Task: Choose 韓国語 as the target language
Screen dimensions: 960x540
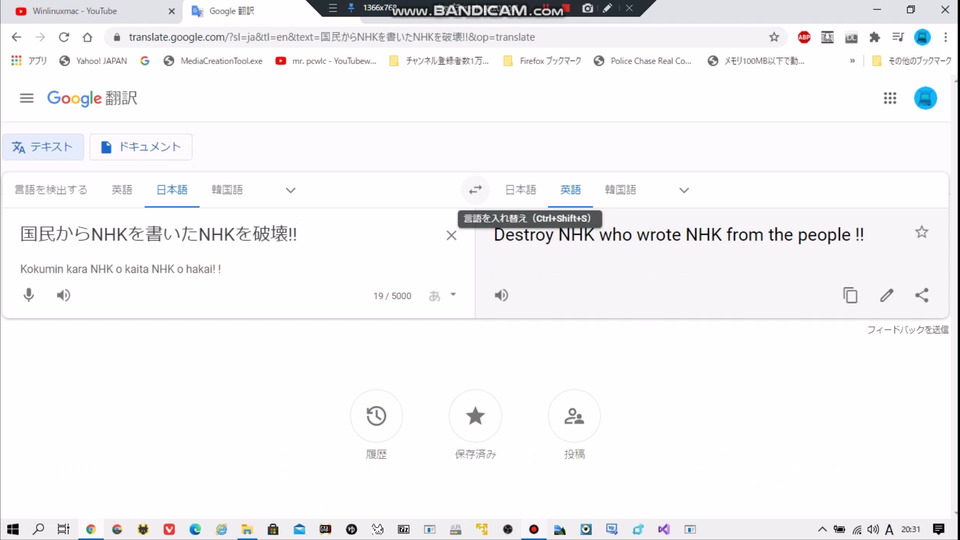Action: click(x=620, y=190)
